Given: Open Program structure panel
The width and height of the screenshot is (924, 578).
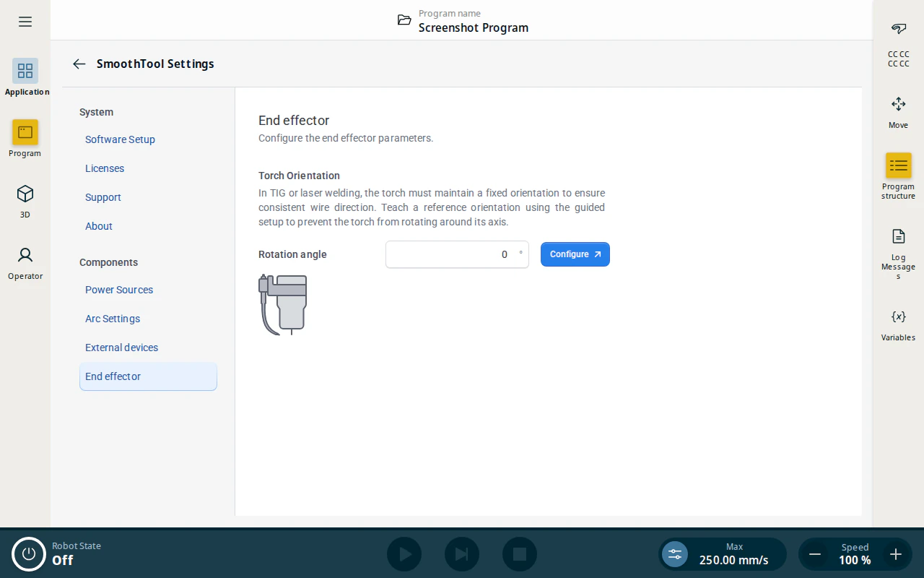Looking at the screenshot, I should point(899,176).
